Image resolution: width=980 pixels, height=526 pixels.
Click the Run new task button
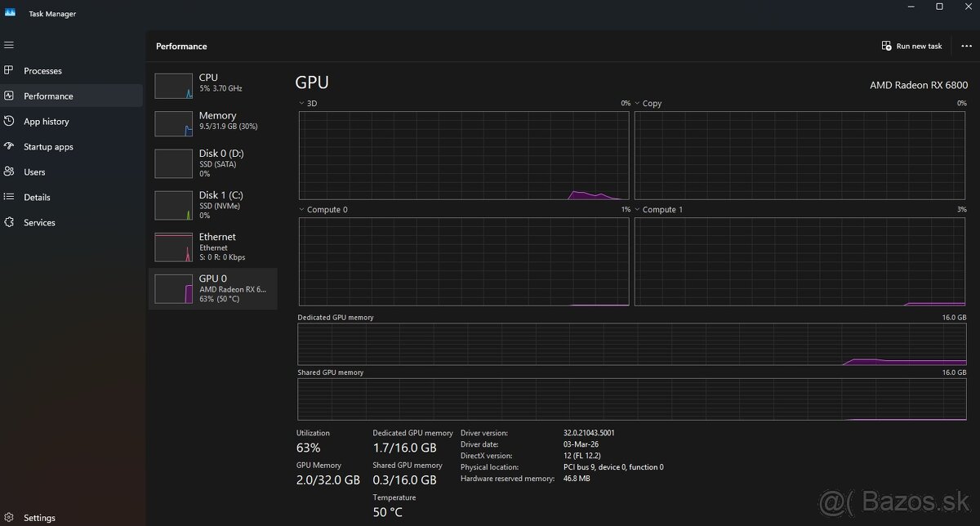[x=912, y=46]
